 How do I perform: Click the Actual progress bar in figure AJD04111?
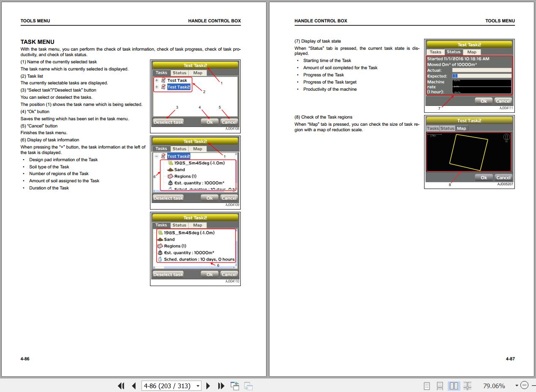(482, 70)
